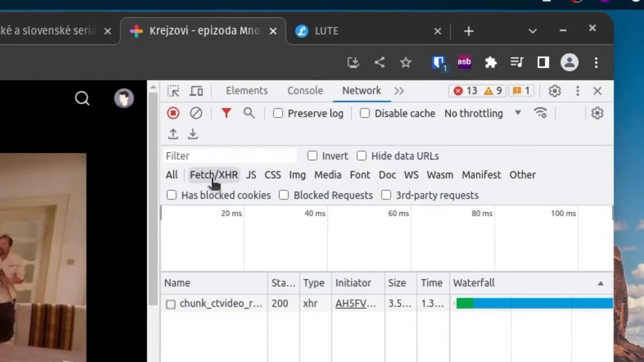Viewport: 644px width, 362px height.
Task: Tick the Invert filter checkbox
Action: [x=312, y=156]
